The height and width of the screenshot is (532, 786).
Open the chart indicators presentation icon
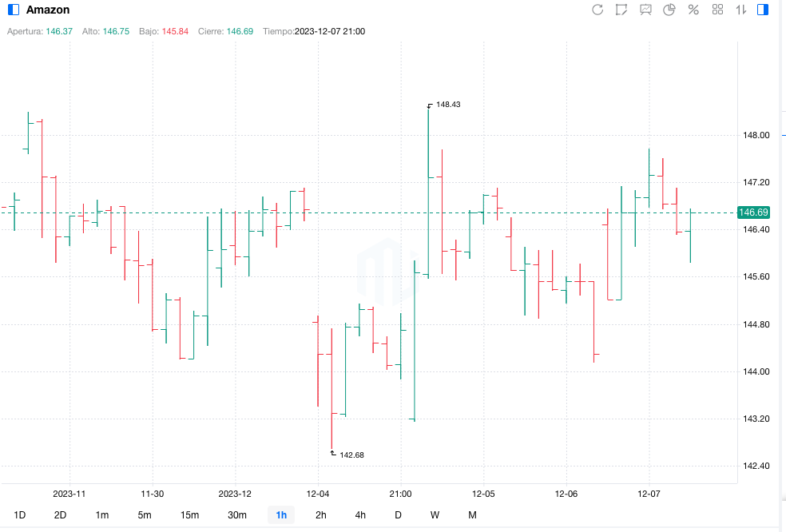[645, 10]
